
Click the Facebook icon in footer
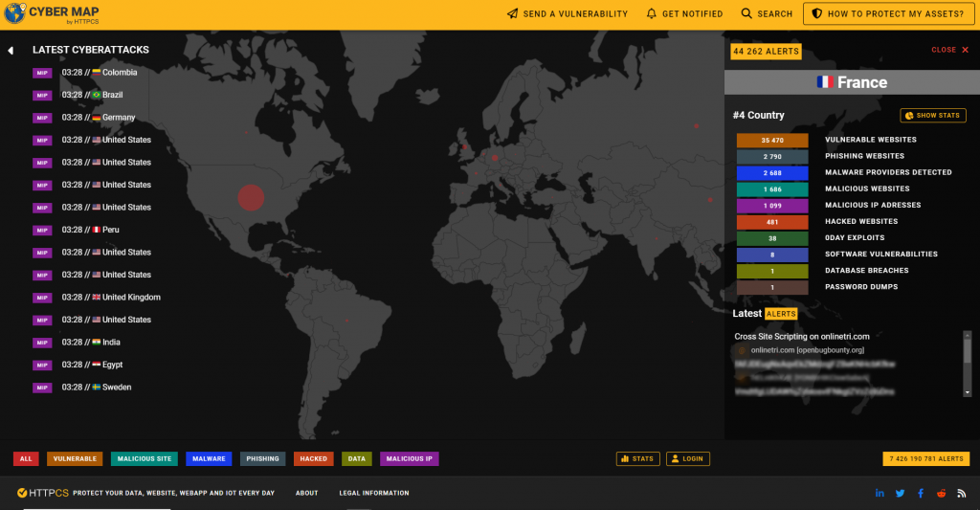point(921,493)
